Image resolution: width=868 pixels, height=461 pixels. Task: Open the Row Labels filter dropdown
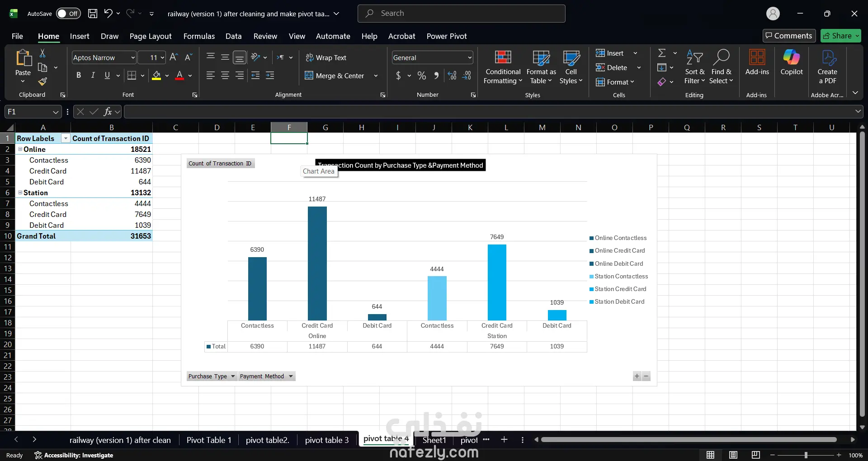[66, 138]
